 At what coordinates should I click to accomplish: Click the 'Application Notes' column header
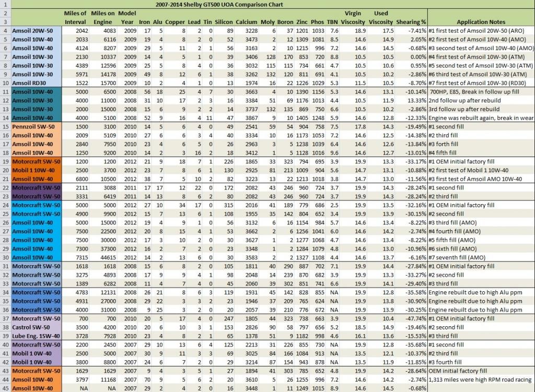pos(481,22)
